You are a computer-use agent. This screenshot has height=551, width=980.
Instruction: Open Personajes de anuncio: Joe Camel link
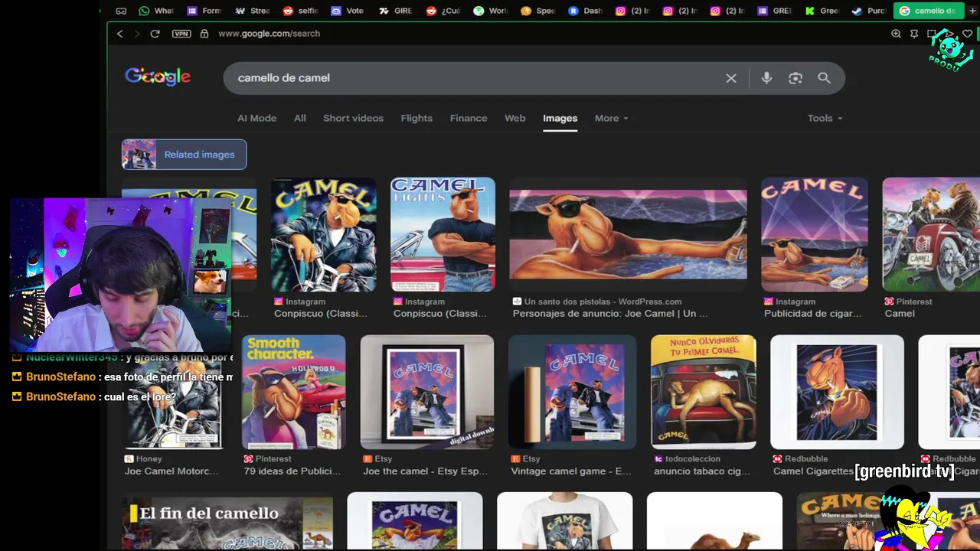coord(609,314)
